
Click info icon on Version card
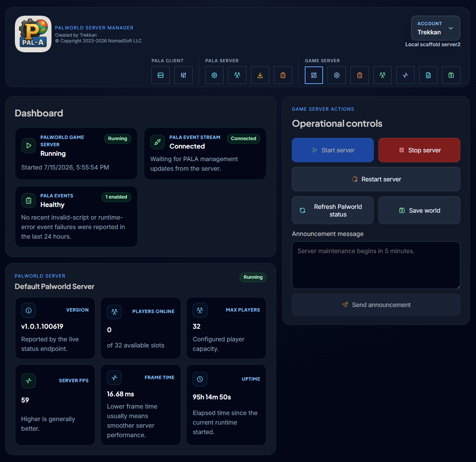tap(29, 310)
